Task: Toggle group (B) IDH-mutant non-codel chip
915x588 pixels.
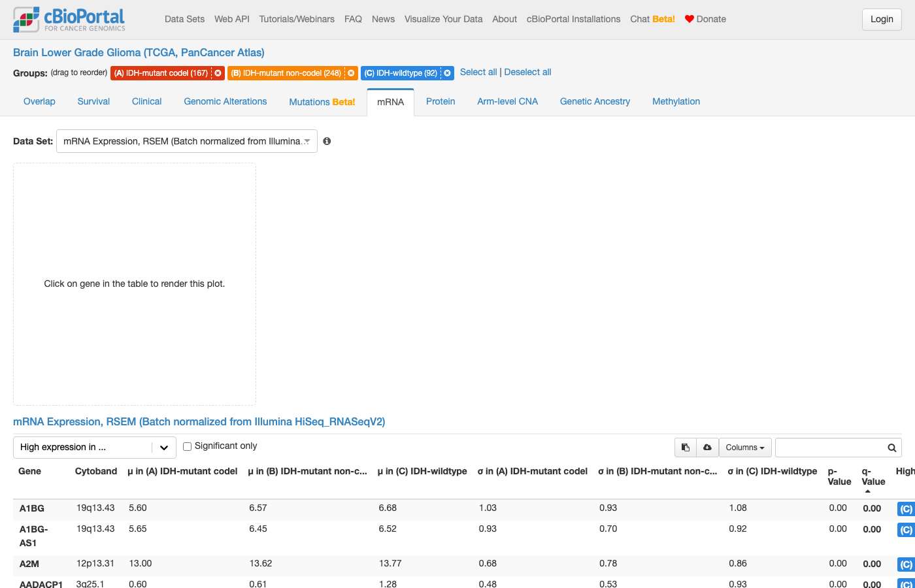Action: (x=286, y=73)
